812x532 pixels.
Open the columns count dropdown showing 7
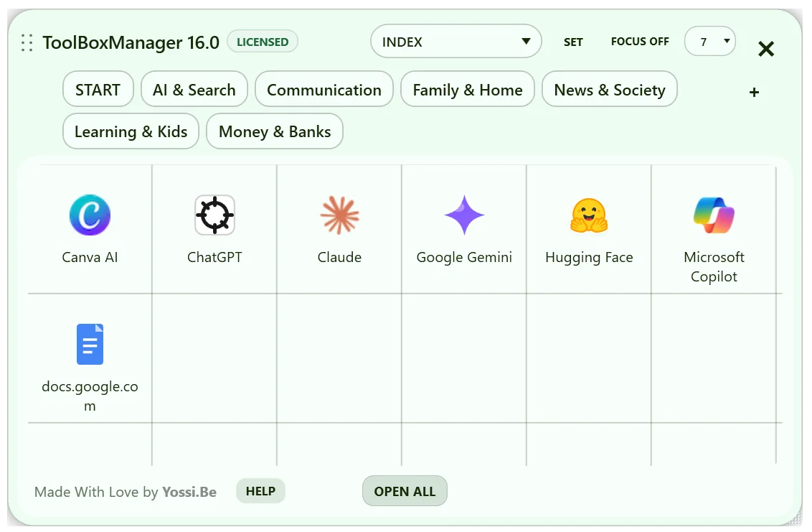coord(710,42)
